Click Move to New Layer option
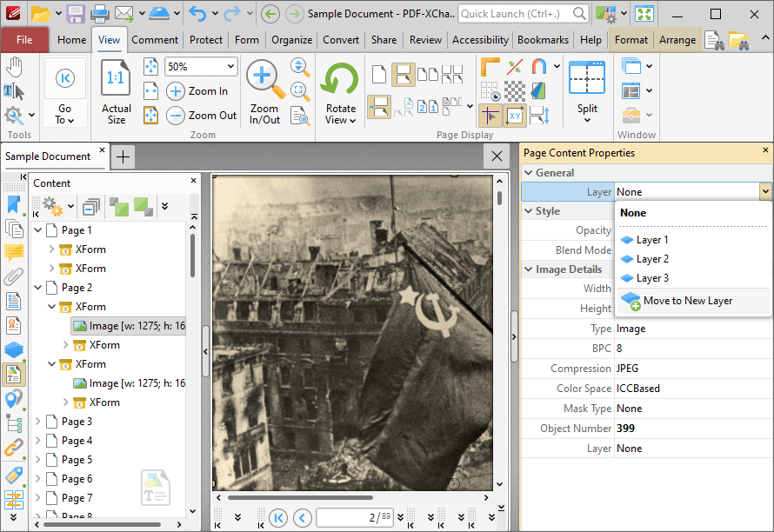 tap(687, 301)
